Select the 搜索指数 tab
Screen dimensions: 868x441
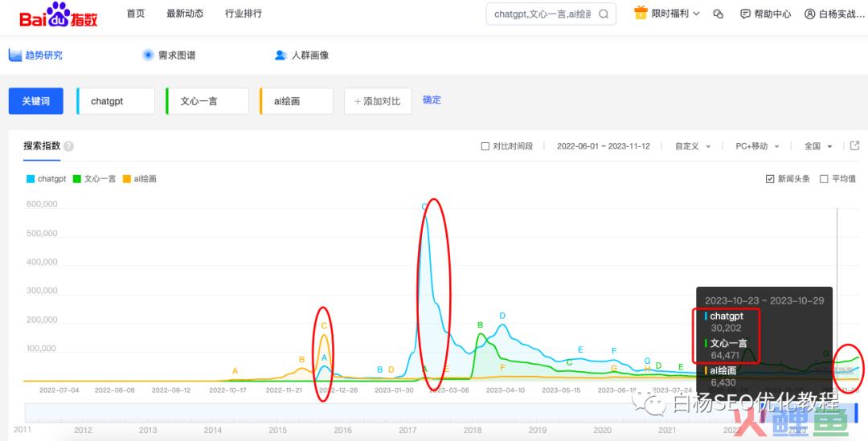42,146
